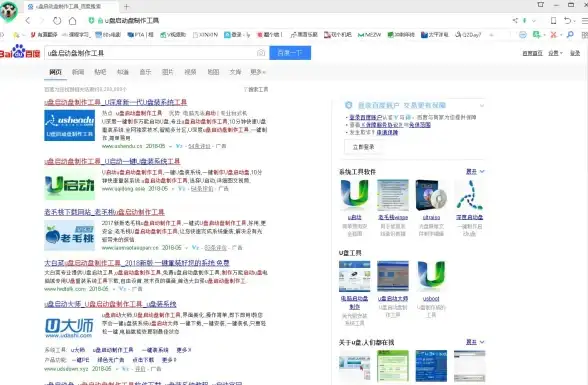Click the green translate extension icon
This screenshot has width=588, height=385.
click(537, 34)
